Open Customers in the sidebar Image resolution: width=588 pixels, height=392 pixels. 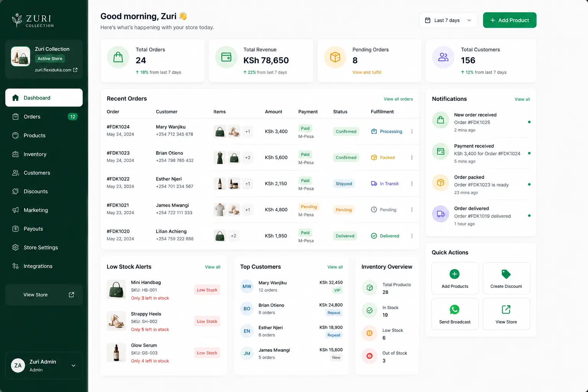(x=44, y=173)
